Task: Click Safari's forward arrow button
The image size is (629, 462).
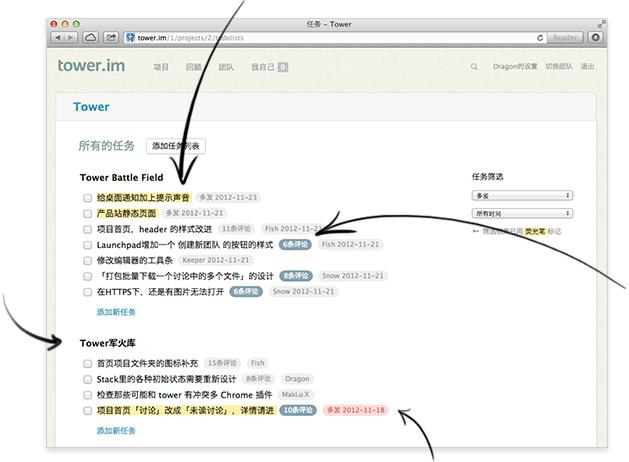Action: [x=71, y=37]
